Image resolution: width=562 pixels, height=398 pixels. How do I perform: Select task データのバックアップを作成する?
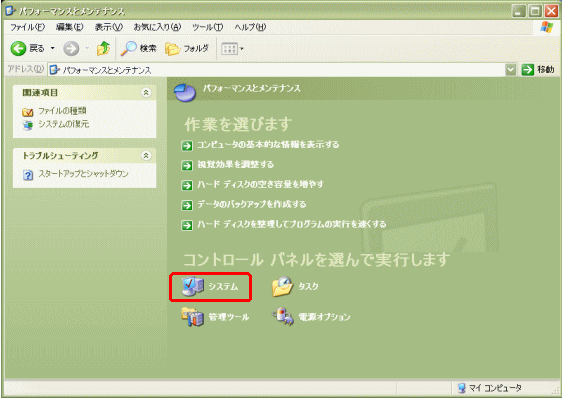(252, 204)
